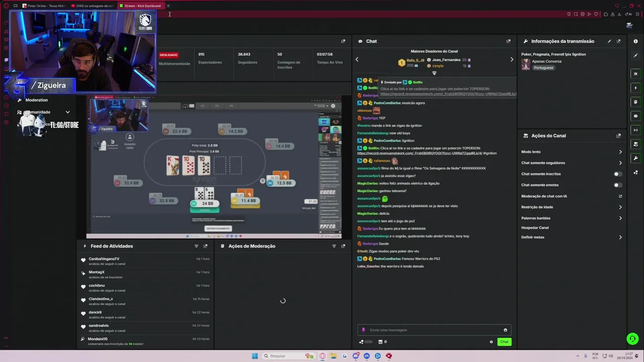Image resolution: width=644 pixels, height=362 pixels.
Task: Show the next top donors page
Action: pyautogui.click(x=512, y=59)
